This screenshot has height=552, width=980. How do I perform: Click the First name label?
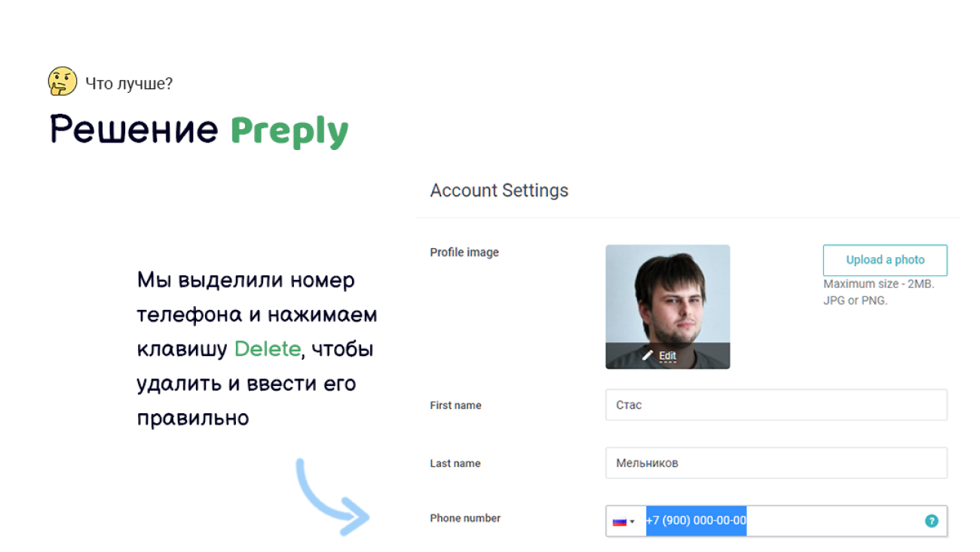click(x=455, y=406)
